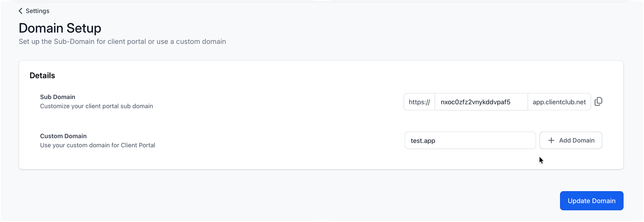This screenshot has width=644, height=222.
Task: Click the Sub Domain label
Action: 57,97
